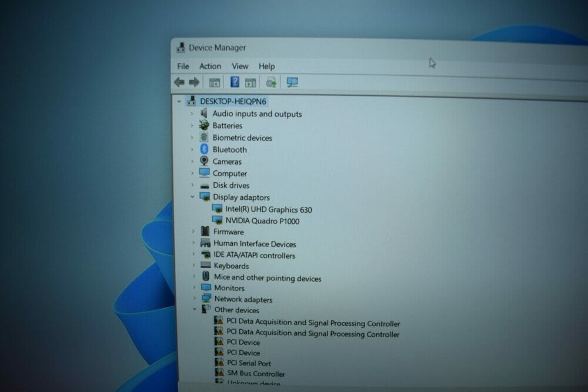This screenshot has width=588, height=392.
Task: Click the Cameras webcam icon
Action: pyautogui.click(x=204, y=161)
